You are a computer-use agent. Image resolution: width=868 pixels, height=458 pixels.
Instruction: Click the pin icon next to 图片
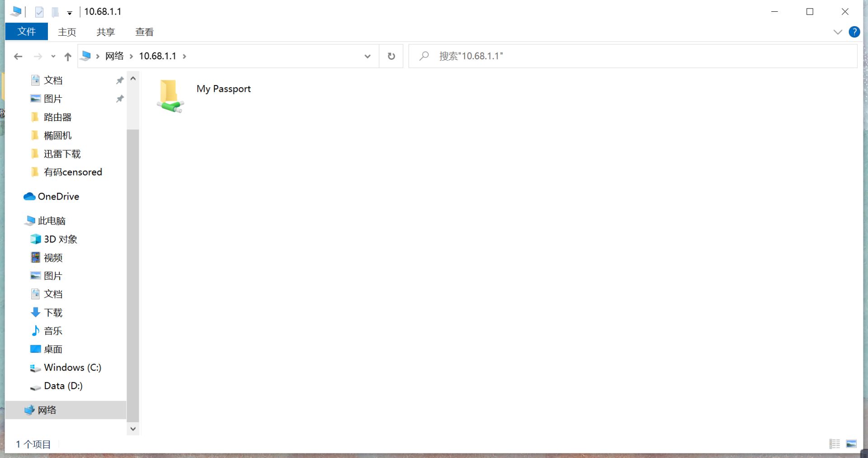(120, 99)
